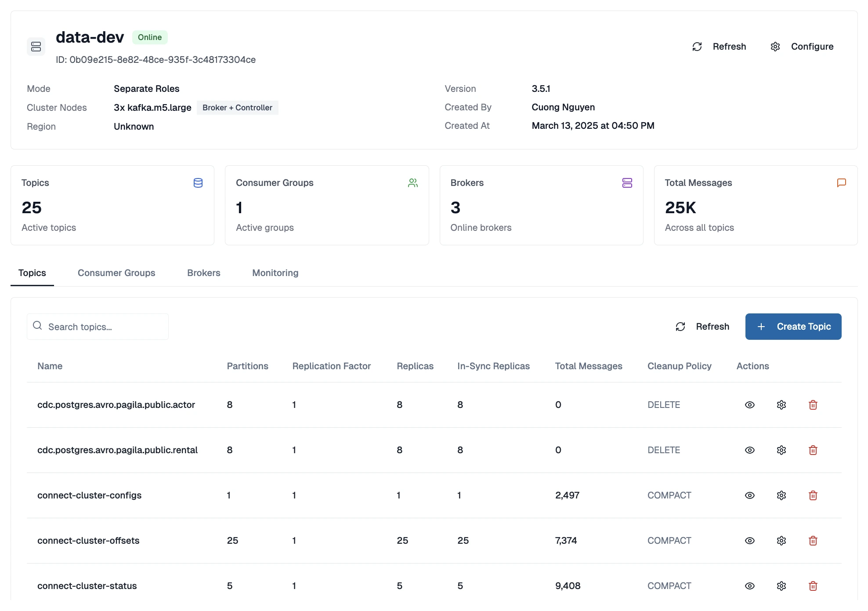View the cdc.postgres.avro.pagila.public.actor topic via eye icon
The width and height of the screenshot is (868, 611).
[x=749, y=405]
